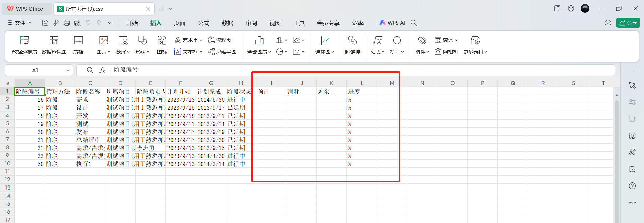644x223 pixels.
Task: Open the new tab dropdown arrow
Action: coord(170,9)
